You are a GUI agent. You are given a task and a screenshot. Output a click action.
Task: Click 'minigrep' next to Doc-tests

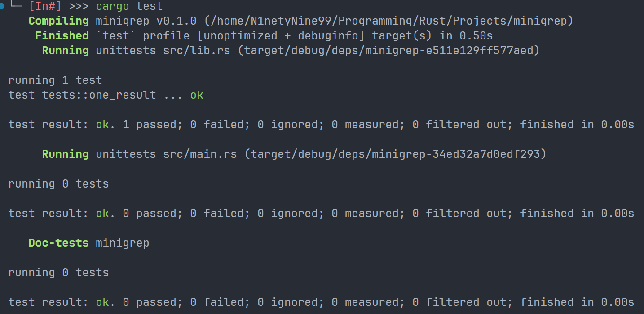pyautogui.click(x=122, y=243)
